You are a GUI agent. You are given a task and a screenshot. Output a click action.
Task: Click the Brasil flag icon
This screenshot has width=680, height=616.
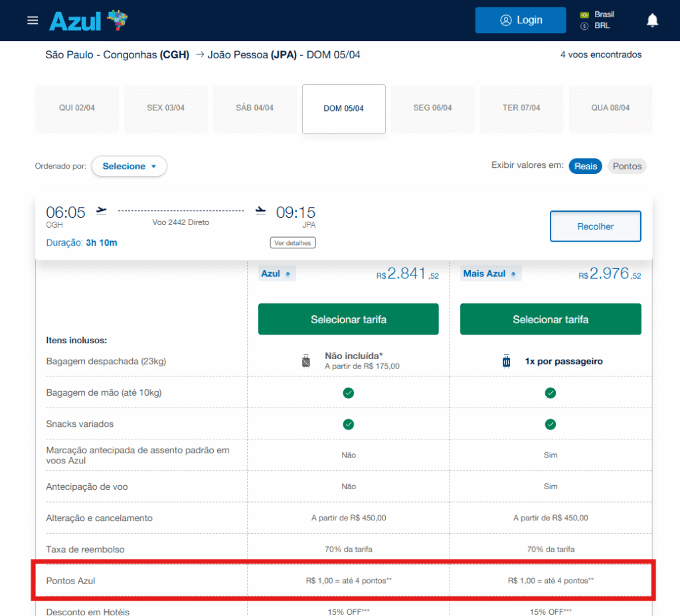coord(584,14)
